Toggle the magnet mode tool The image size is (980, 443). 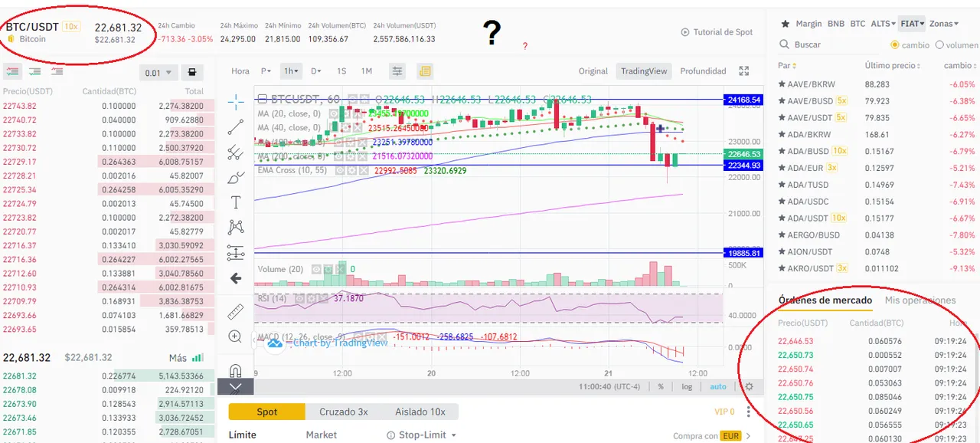click(235, 370)
